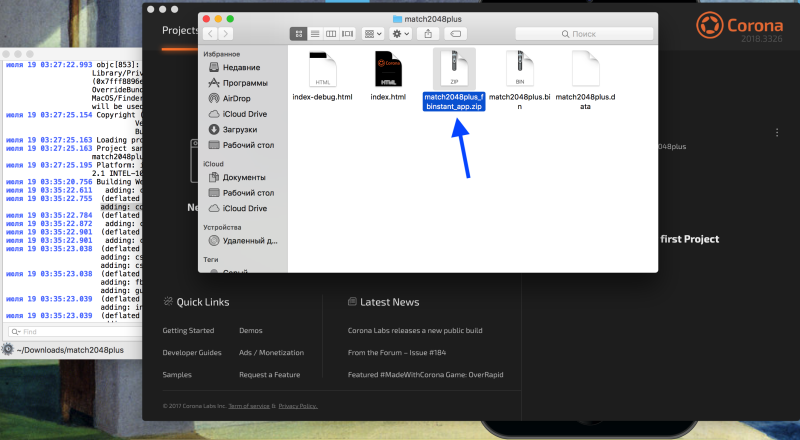Open the Finder gear action menu

pyautogui.click(x=399, y=34)
